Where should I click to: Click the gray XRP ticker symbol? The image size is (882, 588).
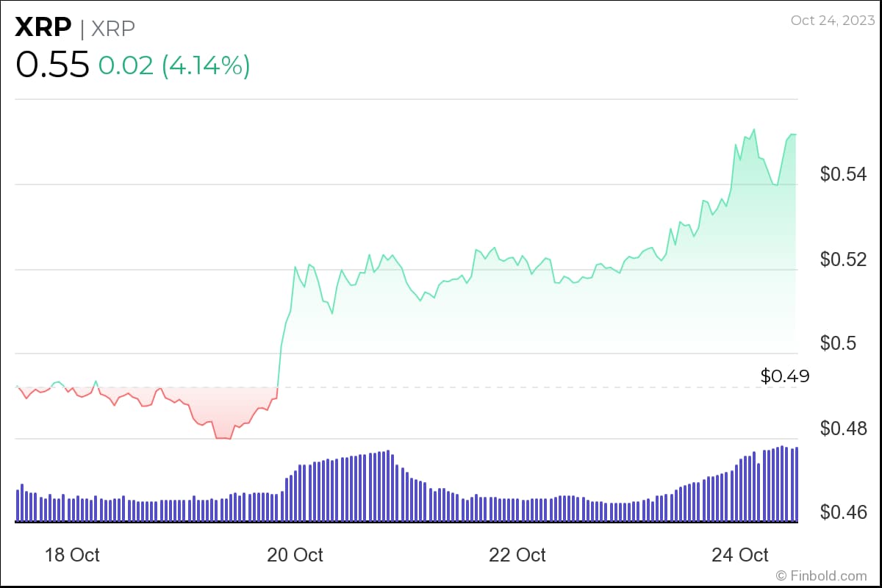[x=113, y=28]
